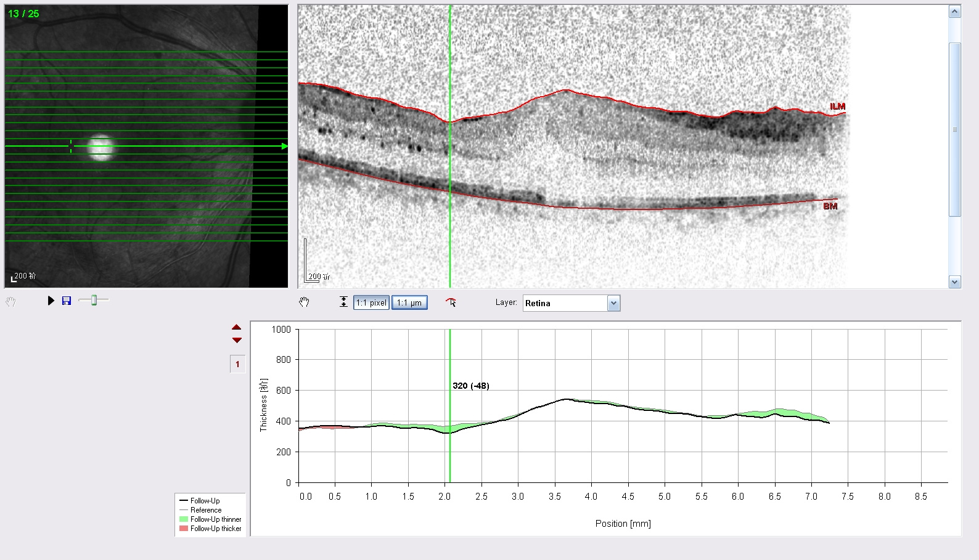Screen dimensions: 979x560
Task: Open the Layer dropdown arrow
Action: point(613,303)
